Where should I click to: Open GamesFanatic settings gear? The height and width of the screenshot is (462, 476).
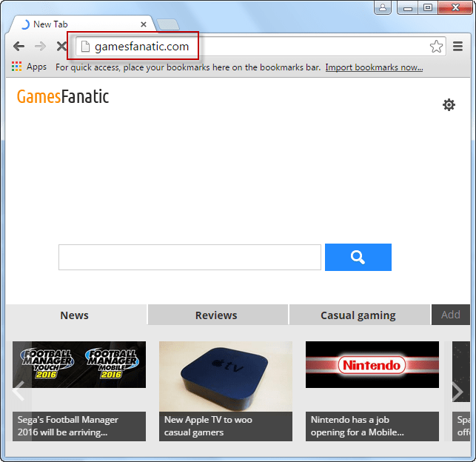(x=449, y=104)
